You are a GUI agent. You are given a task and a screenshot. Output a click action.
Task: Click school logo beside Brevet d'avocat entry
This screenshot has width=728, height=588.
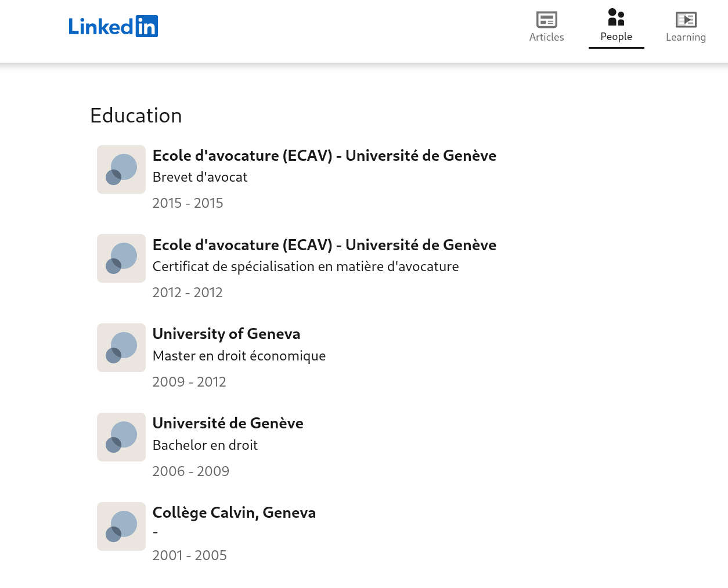pos(121,169)
